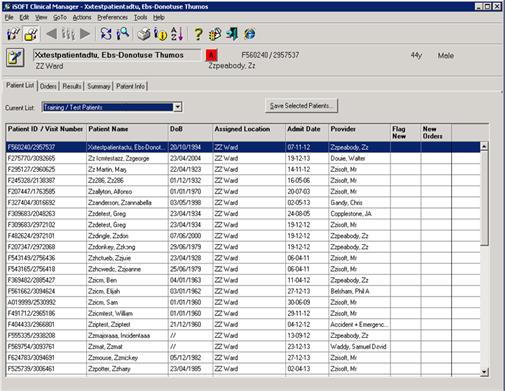Viewport: 505px width, 391px height.
Task: Sort by Admit Date column header
Action: click(307, 132)
